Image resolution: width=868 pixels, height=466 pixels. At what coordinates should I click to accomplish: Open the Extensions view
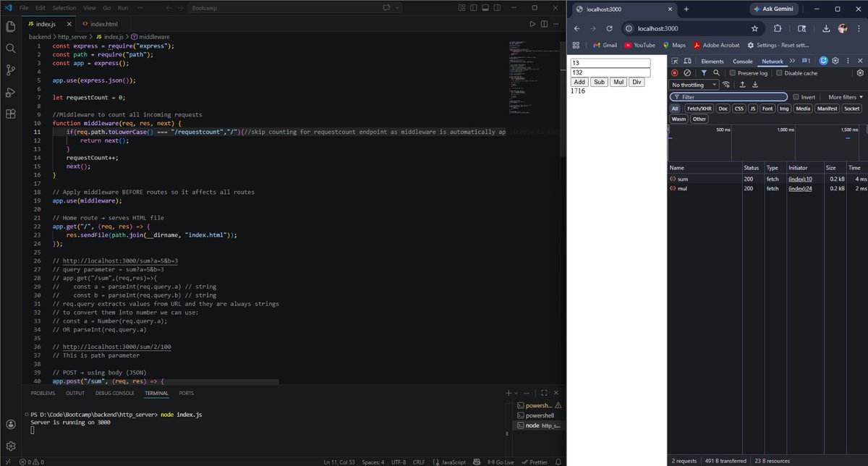10,114
